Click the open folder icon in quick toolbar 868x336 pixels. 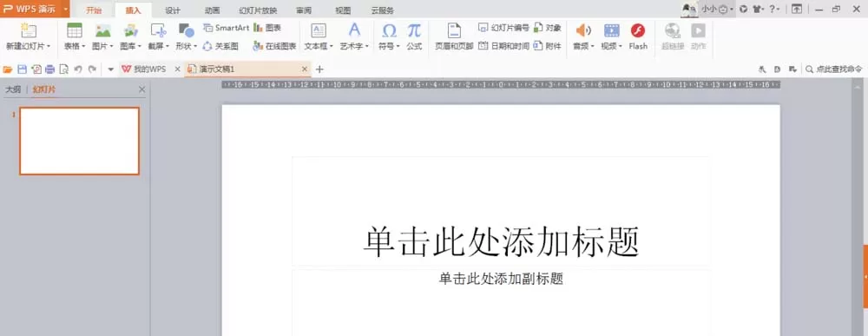point(8,69)
